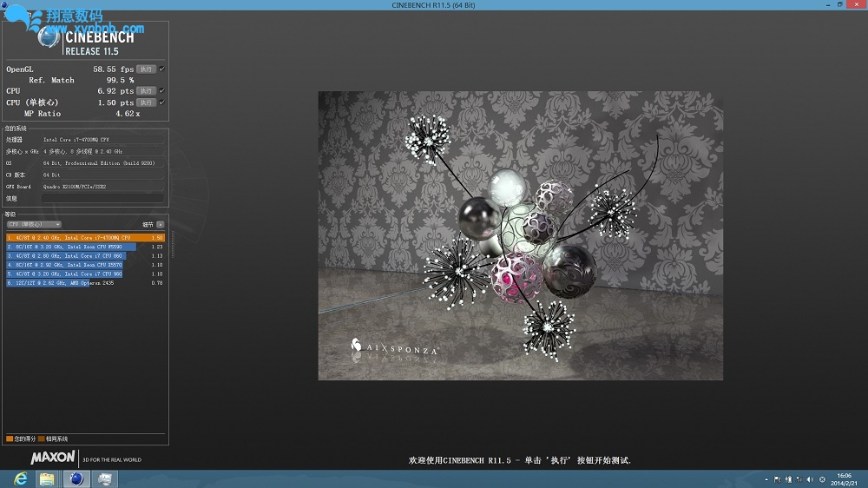
Task: Toggle the CPU single core checkbox
Action: point(162,102)
